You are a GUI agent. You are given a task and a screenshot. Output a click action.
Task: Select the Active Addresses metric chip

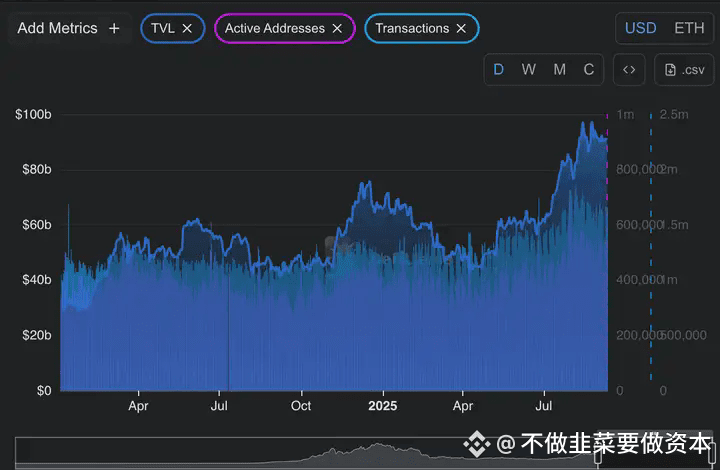pos(285,28)
